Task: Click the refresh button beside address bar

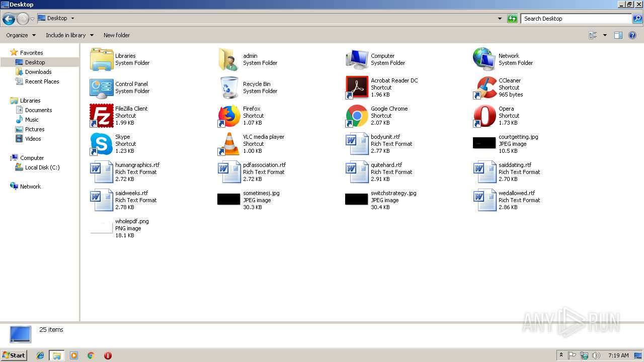Action: pos(512,19)
